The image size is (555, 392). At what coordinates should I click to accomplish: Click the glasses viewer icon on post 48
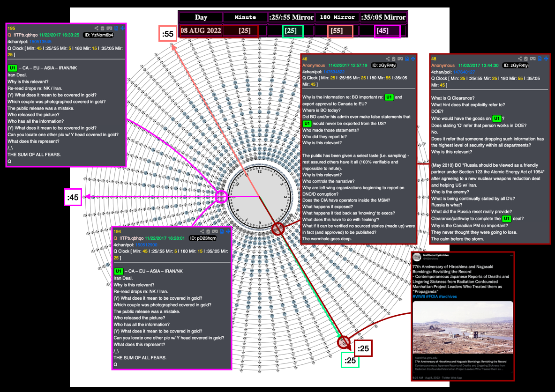532,59
